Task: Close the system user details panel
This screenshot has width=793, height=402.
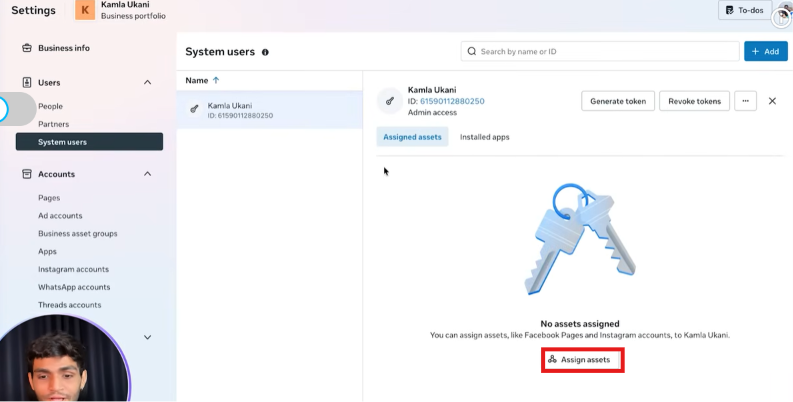Action: (772, 101)
